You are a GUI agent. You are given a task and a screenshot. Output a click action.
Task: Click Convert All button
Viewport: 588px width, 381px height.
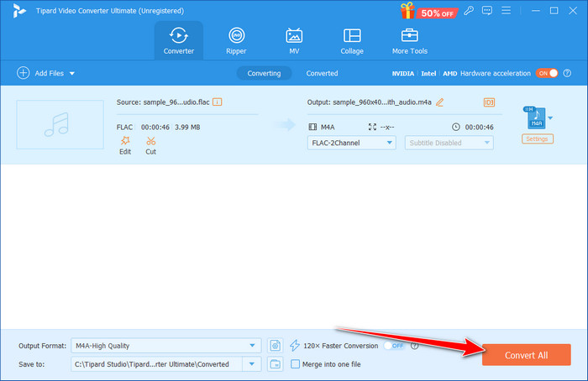[x=526, y=355]
